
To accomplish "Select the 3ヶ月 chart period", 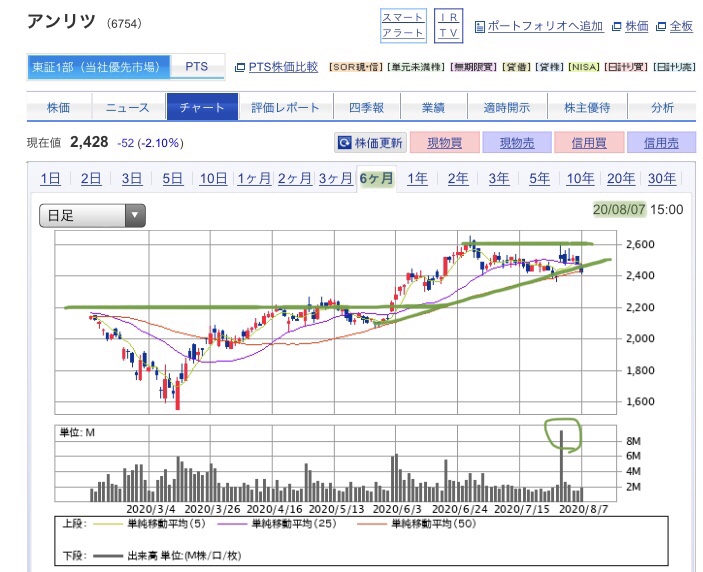I will [x=335, y=178].
